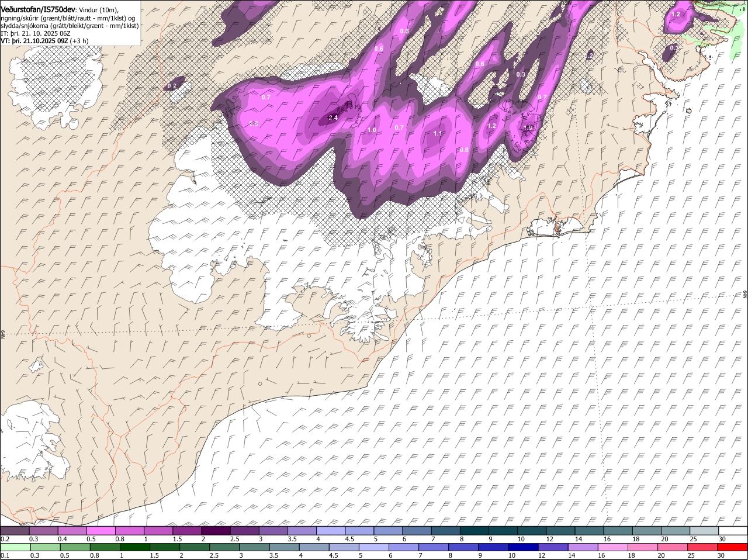Select the dark teal 9 swatch in the top legend
This screenshot has height=560, width=748.
(503, 530)
